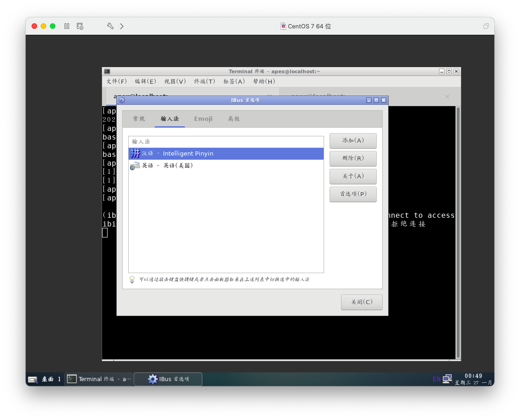Image resolution: width=520 pixels, height=420 pixels.
Task: Open the 帮助(H) menu in Terminal
Action: pos(264,81)
